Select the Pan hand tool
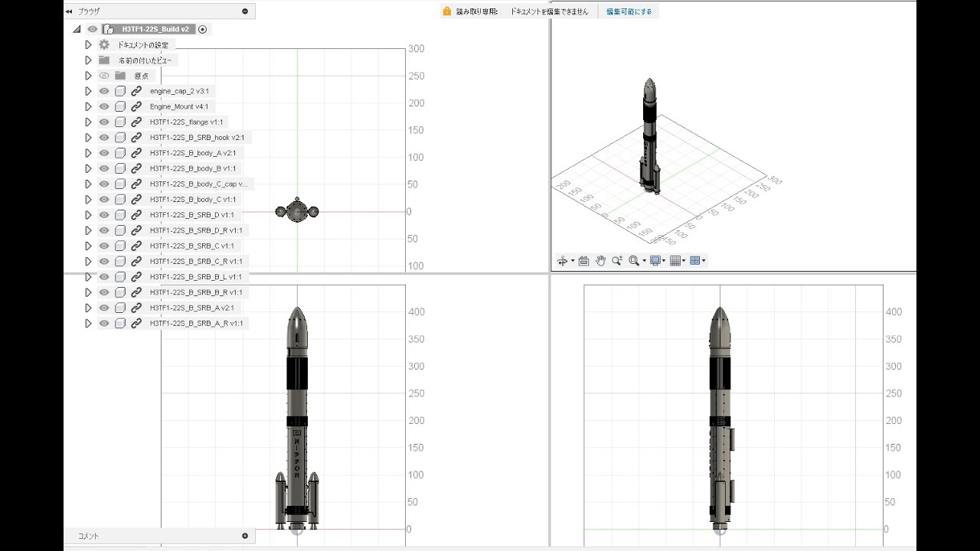Screen dimensions: 980x551 tap(601, 261)
